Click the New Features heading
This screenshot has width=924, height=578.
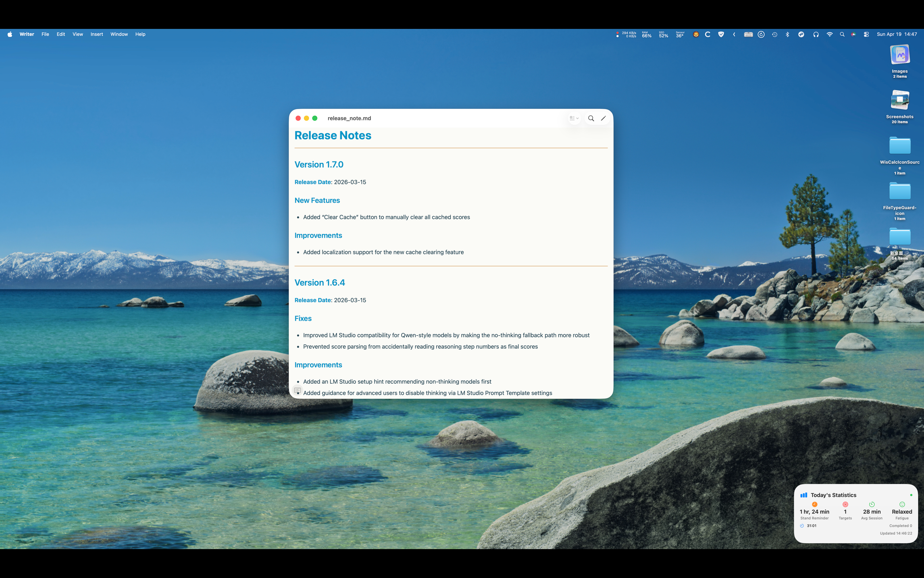click(x=317, y=200)
